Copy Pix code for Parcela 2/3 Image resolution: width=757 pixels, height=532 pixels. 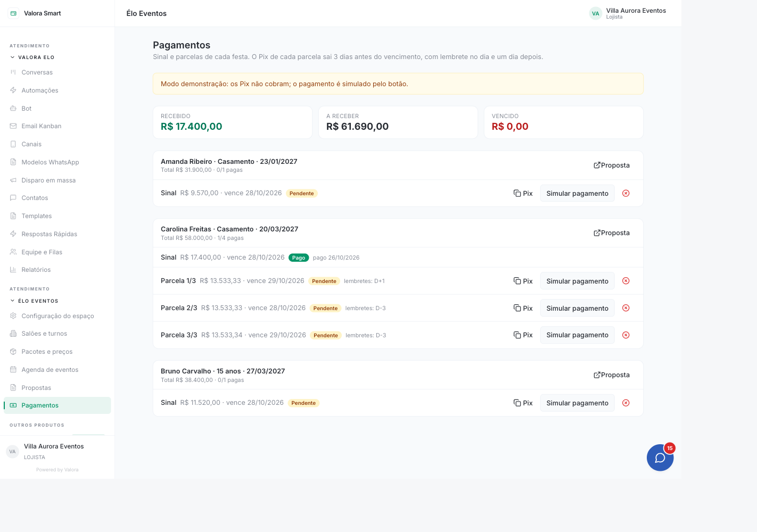click(x=523, y=308)
